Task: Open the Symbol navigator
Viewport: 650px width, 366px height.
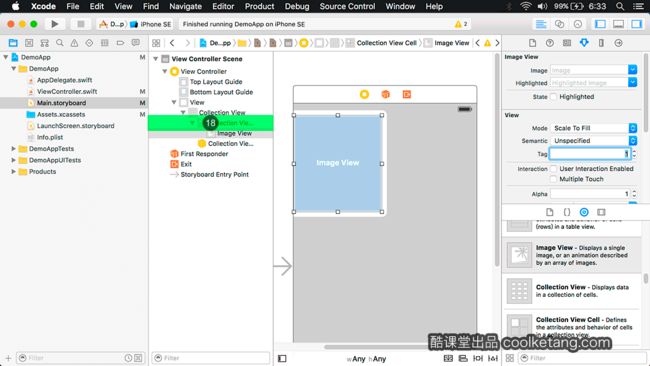Action: pos(29,43)
